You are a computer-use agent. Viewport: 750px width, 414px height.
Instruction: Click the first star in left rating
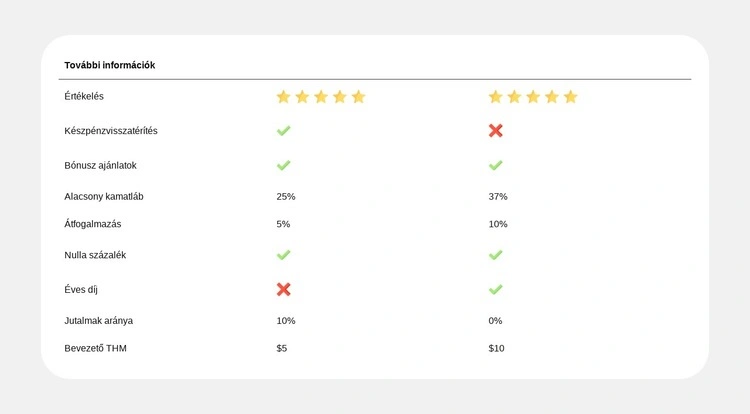tap(283, 97)
